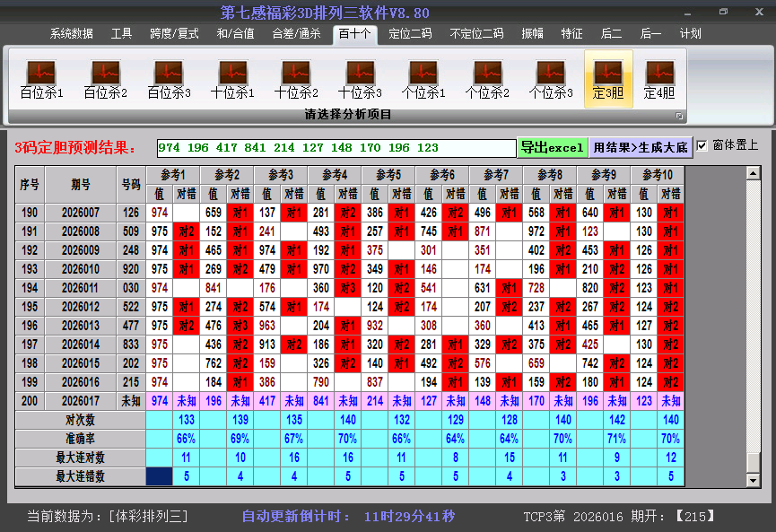This screenshot has width=776, height=532.
Task: Click the 导出excel button
Action: [552, 147]
